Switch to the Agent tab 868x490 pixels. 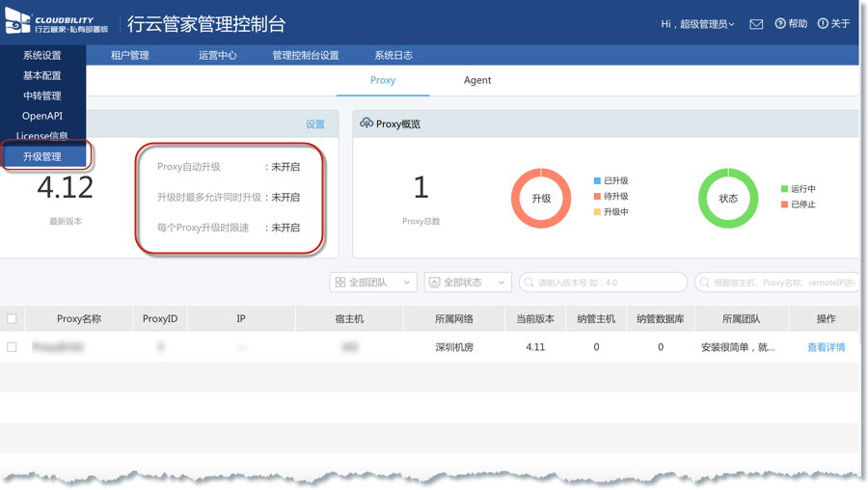(477, 81)
